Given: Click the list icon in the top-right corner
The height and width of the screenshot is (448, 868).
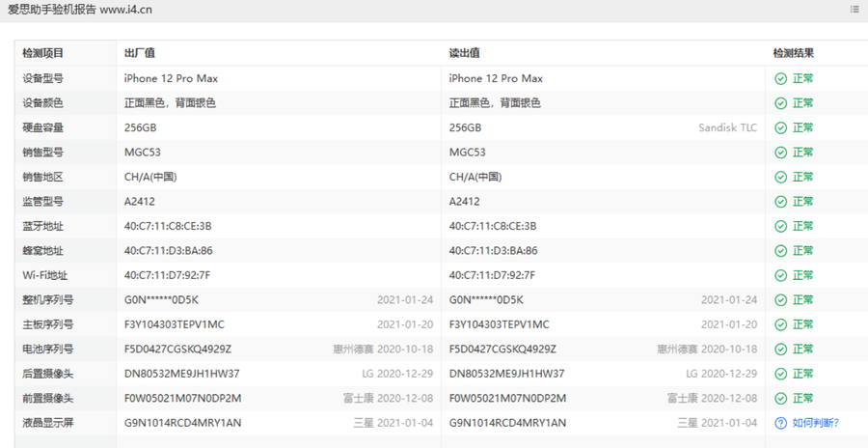Looking at the screenshot, I should click(854, 9).
